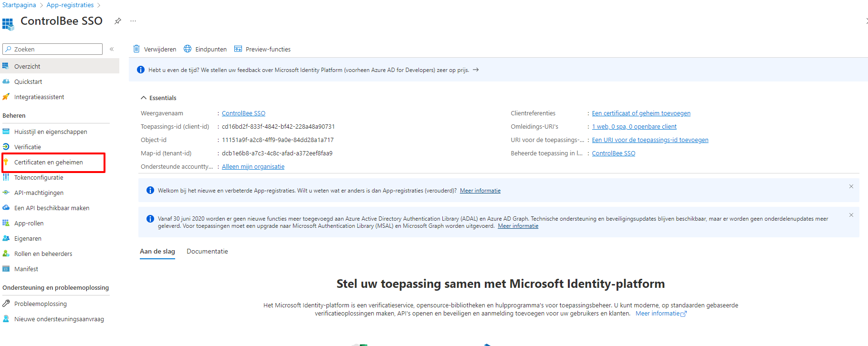Click Meer informatie in the ADAL notice
The width and height of the screenshot is (868, 346).
click(518, 226)
